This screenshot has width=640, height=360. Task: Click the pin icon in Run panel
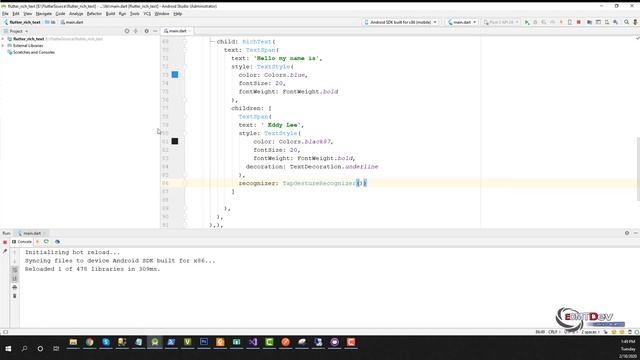(x=5, y=251)
